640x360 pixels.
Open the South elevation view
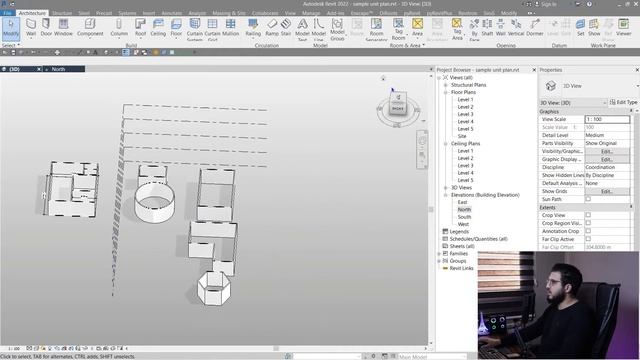pos(464,217)
